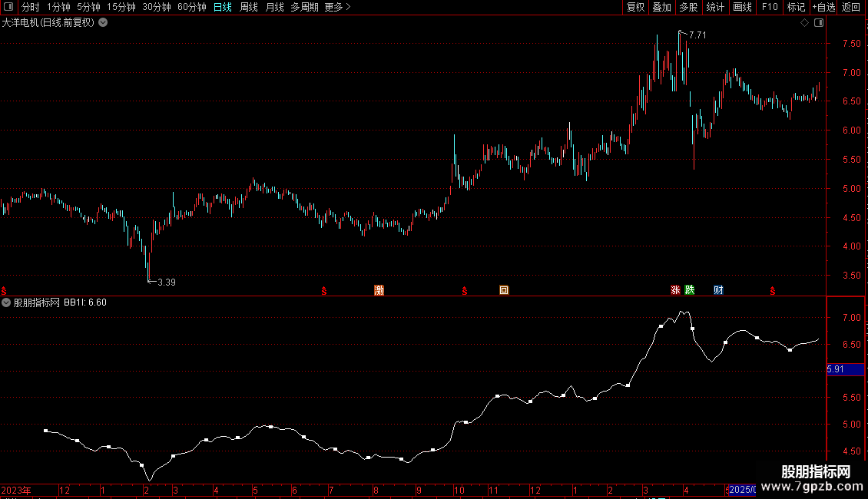Select the 60分钟 period
Image resolution: width=868 pixels, height=499 pixels.
pyautogui.click(x=191, y=7)
